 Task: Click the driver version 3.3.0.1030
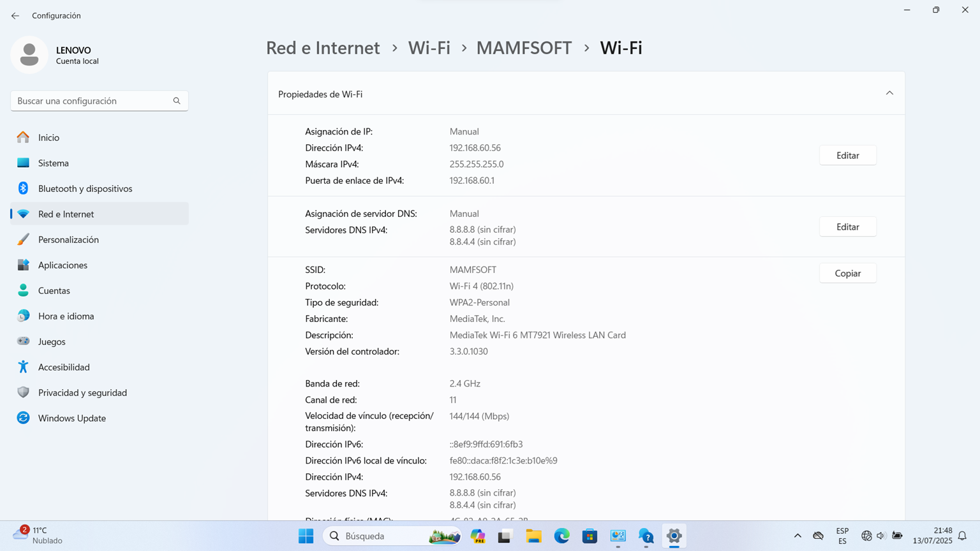[x=469, y=351]
